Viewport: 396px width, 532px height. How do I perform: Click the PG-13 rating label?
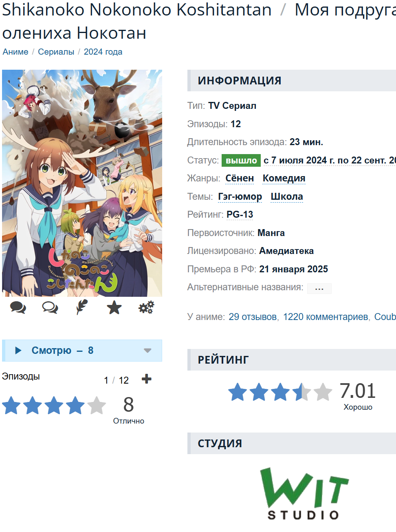tap(240, 214)
